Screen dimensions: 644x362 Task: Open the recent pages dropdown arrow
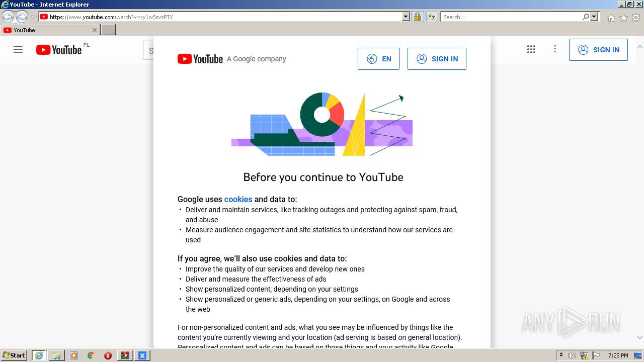point(33,17)
